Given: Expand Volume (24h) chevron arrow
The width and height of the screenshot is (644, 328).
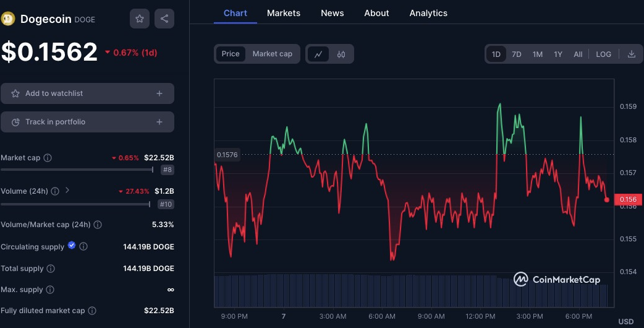Looking at the screenshot, I should (67, 191).
